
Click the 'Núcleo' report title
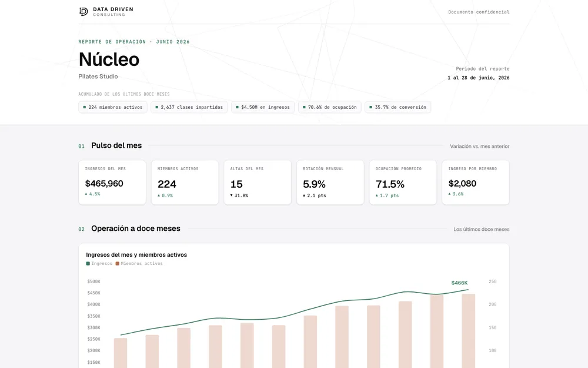coord(109,59)
